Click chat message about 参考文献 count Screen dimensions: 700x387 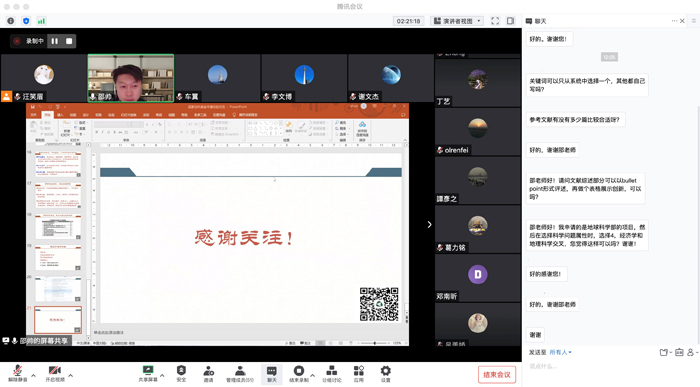coord(575,120)
